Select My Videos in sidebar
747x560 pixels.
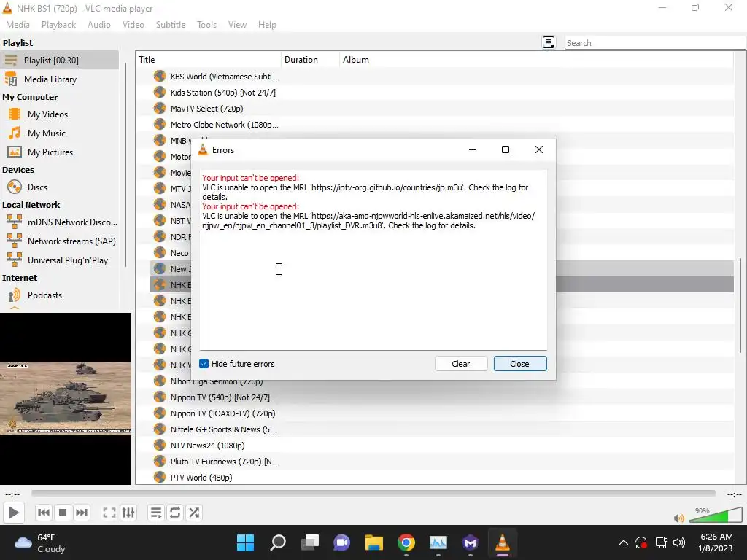coord(60,114)
